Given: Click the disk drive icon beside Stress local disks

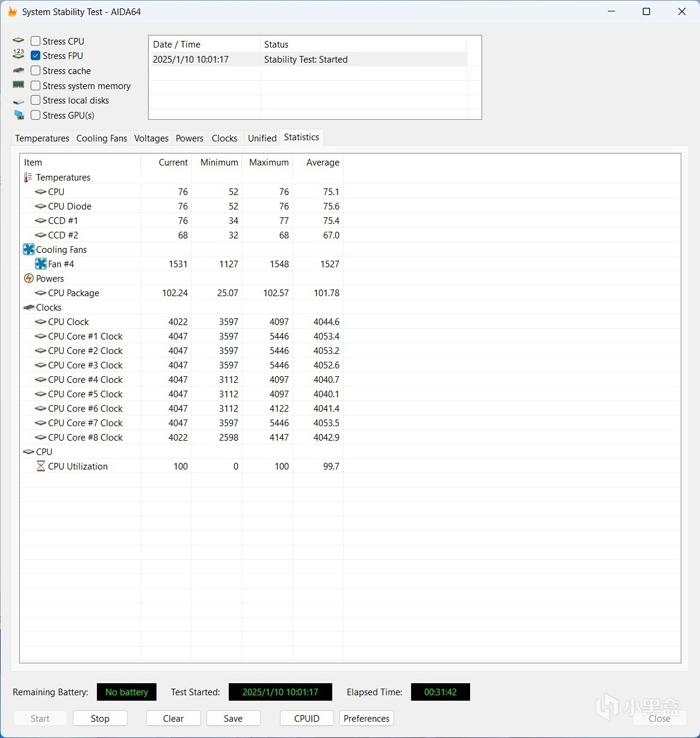Looking at the screenshot, I should 19,101.
